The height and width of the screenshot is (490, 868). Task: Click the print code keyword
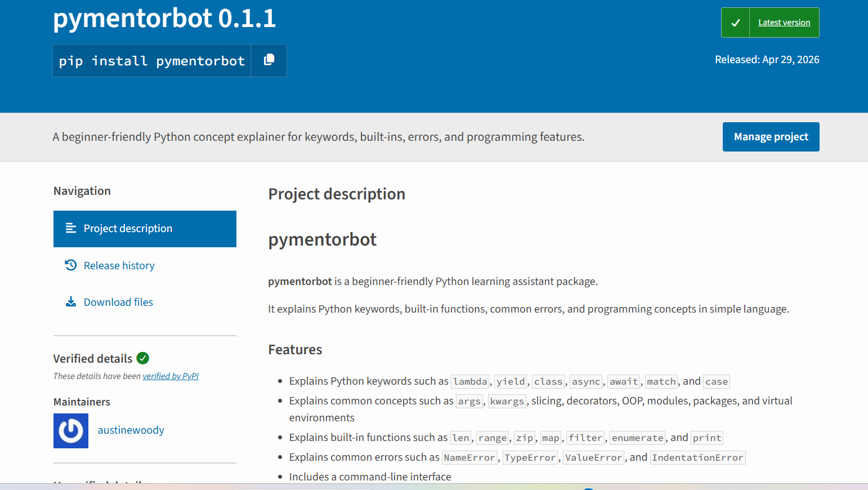707,438
